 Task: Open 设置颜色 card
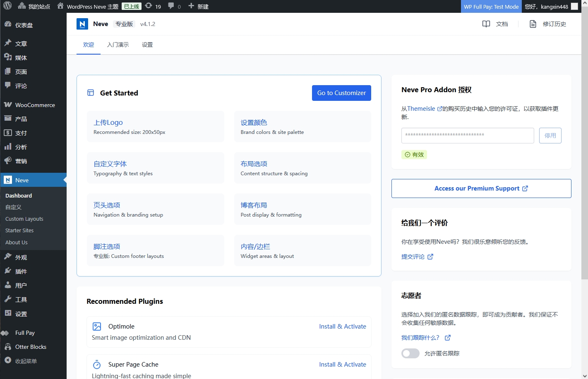302,126
